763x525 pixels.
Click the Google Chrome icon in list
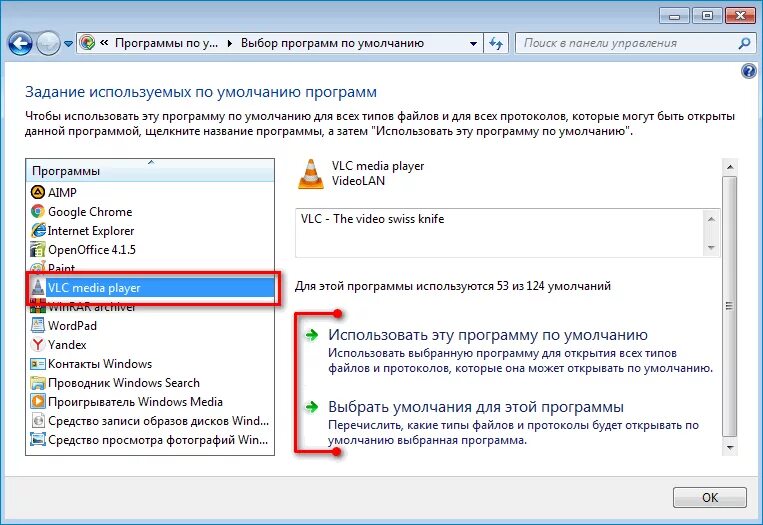point(37,211)
